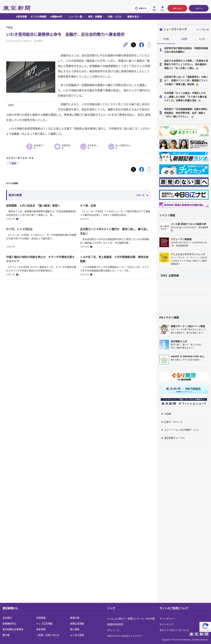Open footer link 47ニュース
Image resolution: width=211 pixels, height=644 pixels.
pyautogui.click(x=113, y=630)
